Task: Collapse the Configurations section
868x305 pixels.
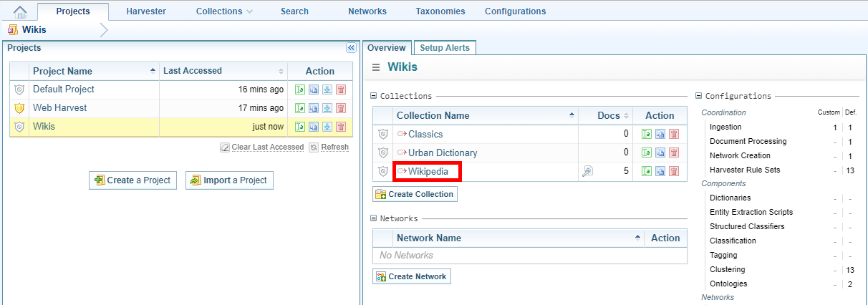Action: tap(699, 96)
